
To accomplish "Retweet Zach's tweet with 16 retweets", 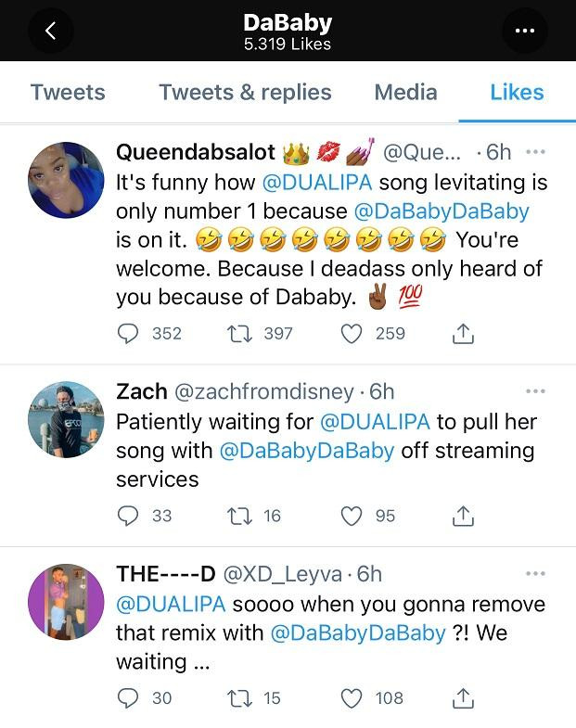I will [x=238, y=516].
